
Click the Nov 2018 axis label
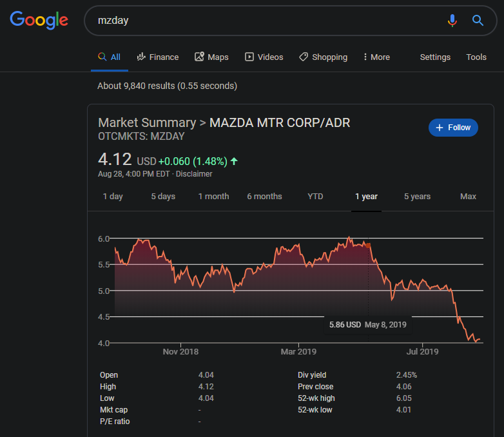coord(180,352)
